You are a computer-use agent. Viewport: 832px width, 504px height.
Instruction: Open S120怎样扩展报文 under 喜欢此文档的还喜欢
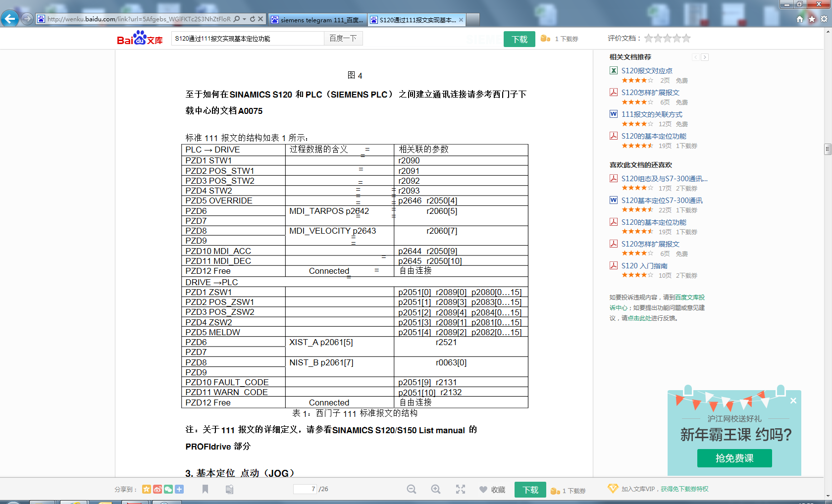(650, 244)
